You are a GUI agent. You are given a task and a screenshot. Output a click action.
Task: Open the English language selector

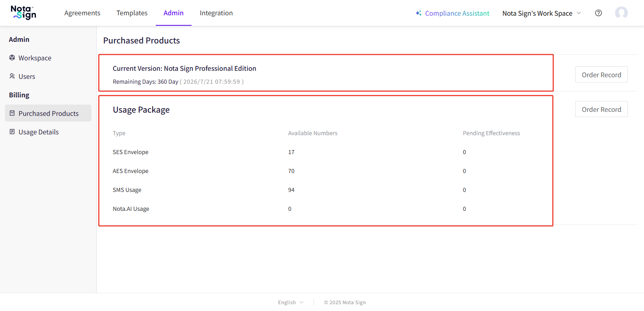click(x=290, y=303)
